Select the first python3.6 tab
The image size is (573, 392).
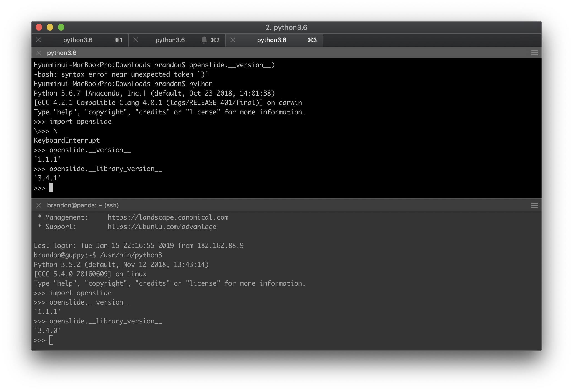[x=78, y=40]
